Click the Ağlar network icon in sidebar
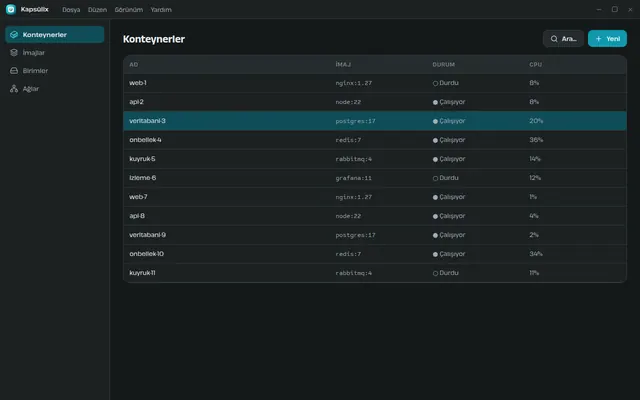The height and width of the screenshot is (400, 640). [14, 89]
